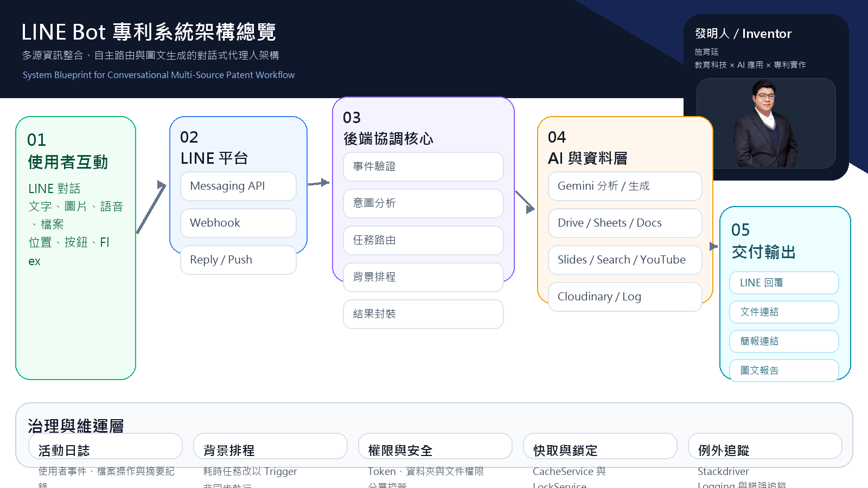This screenshot has height=488, width=868.
Task: Click the 耗時任務改以 Trigger text
Action: point(250,472)
